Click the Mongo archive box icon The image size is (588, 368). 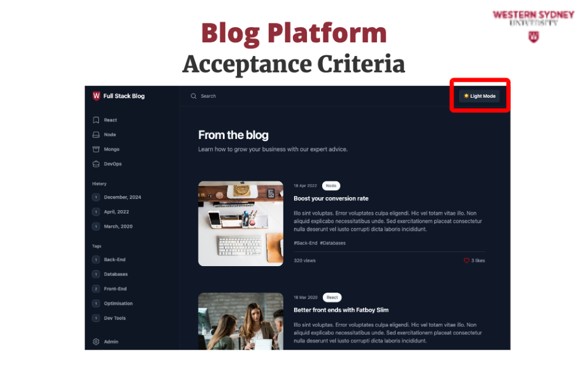click(96, 149)
